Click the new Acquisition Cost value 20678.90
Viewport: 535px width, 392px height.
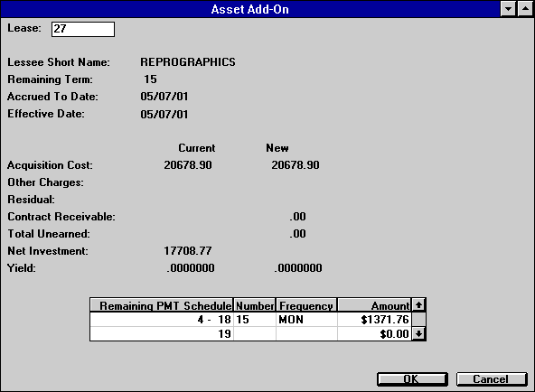(296, 165)
